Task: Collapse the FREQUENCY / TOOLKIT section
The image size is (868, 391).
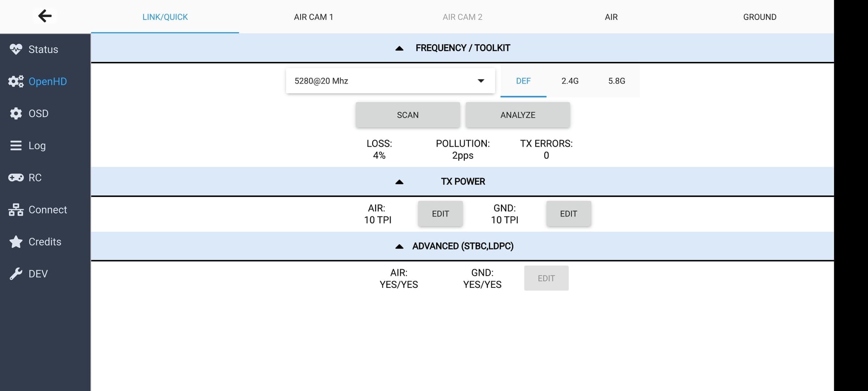Action: pyautogui.click(x=399, y=48)
